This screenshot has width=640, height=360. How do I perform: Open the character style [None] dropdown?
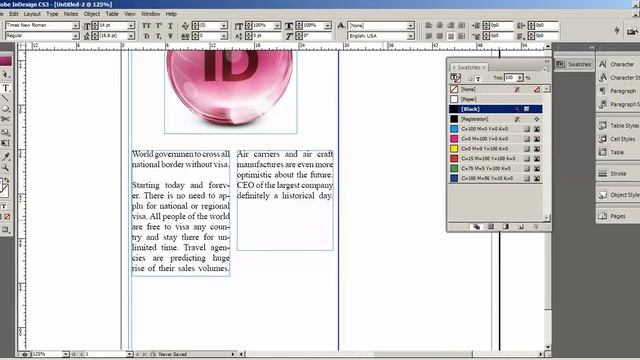coord(411,26)
